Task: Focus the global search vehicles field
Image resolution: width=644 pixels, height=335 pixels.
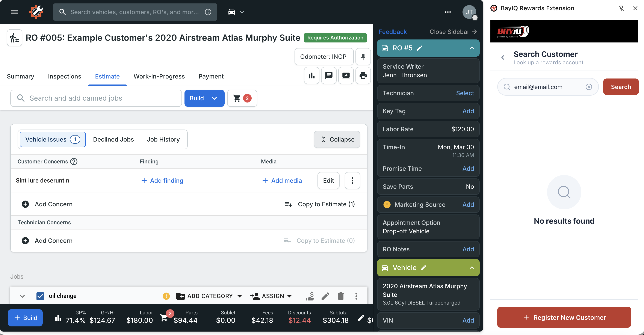Action: click(x=135, y=12)
